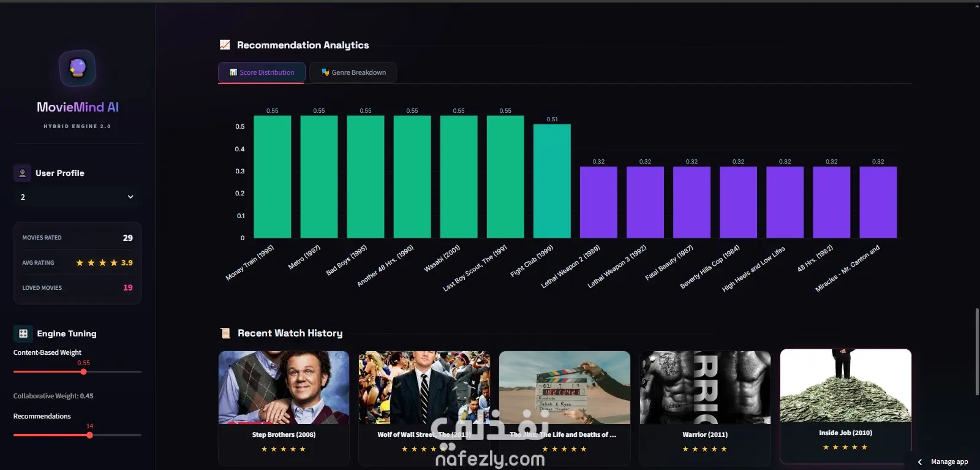Select the Warrior (2011) movie card
Viewport: 980px width, 470px height.
click(705, 407)
